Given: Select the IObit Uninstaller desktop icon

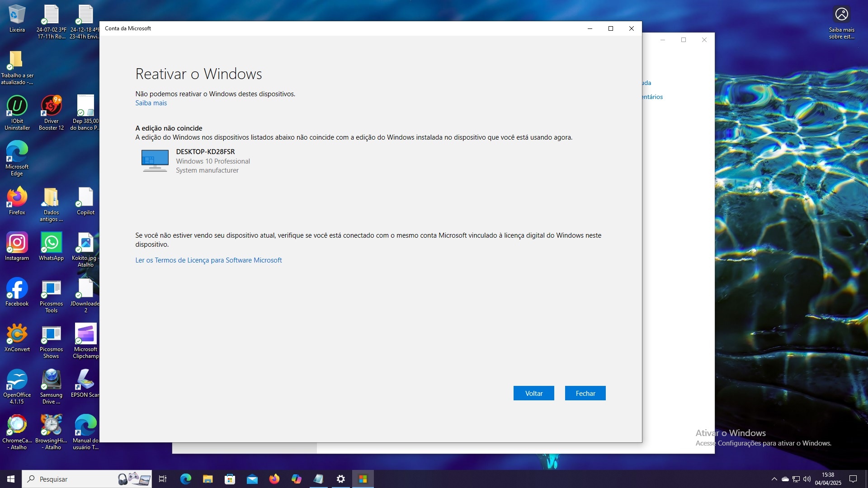Looking at the screenshot, I should [x=17, y=113].
